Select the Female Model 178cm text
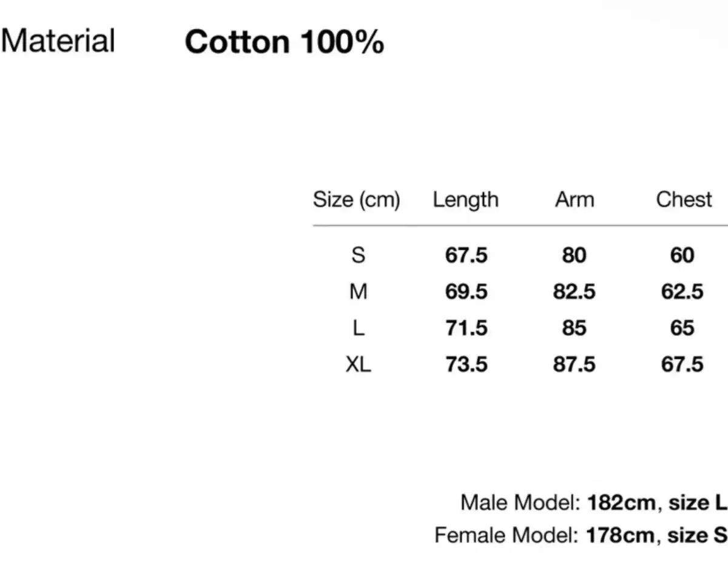The width and height of the screenshot is (728, 571). pyautogui.click(x=580, y=535)
